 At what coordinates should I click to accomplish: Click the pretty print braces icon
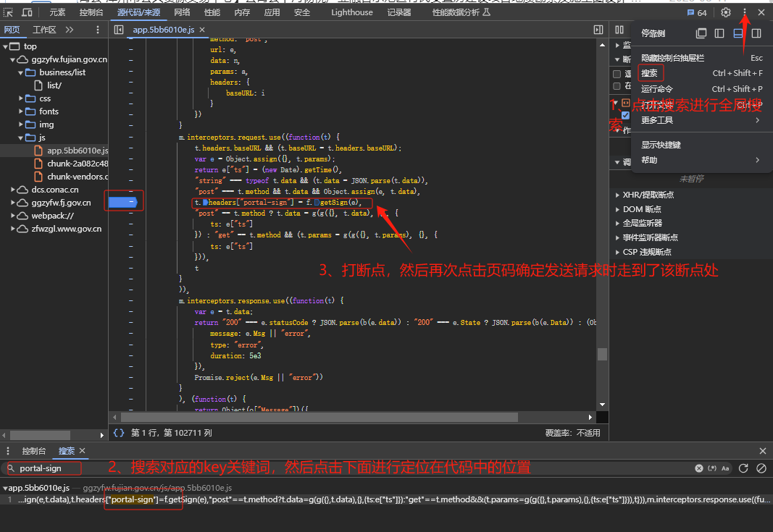click(119, 433)
